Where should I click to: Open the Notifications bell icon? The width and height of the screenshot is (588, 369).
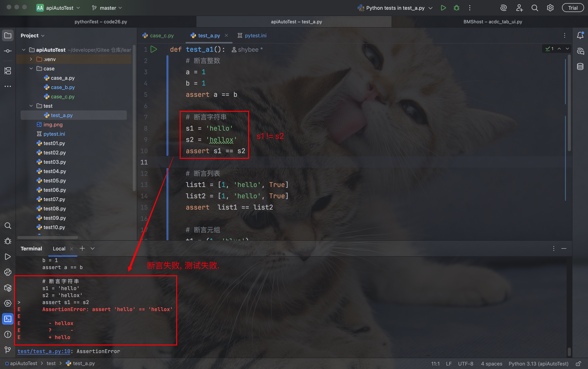click(580, 36)
